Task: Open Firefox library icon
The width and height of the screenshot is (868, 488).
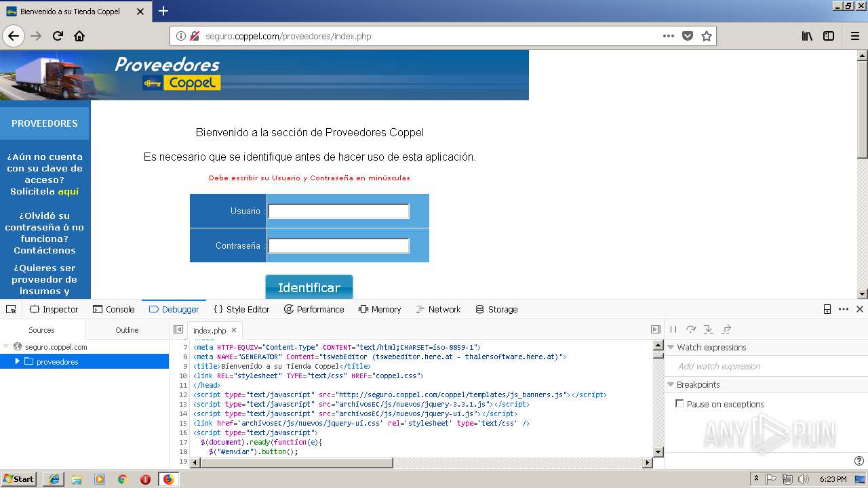Action: click(x=807, y=36)
